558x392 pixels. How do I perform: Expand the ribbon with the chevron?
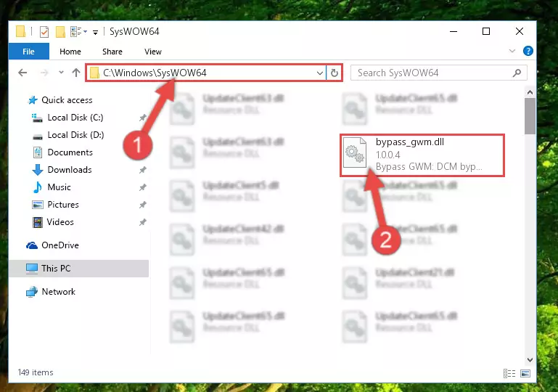(512, 51)
